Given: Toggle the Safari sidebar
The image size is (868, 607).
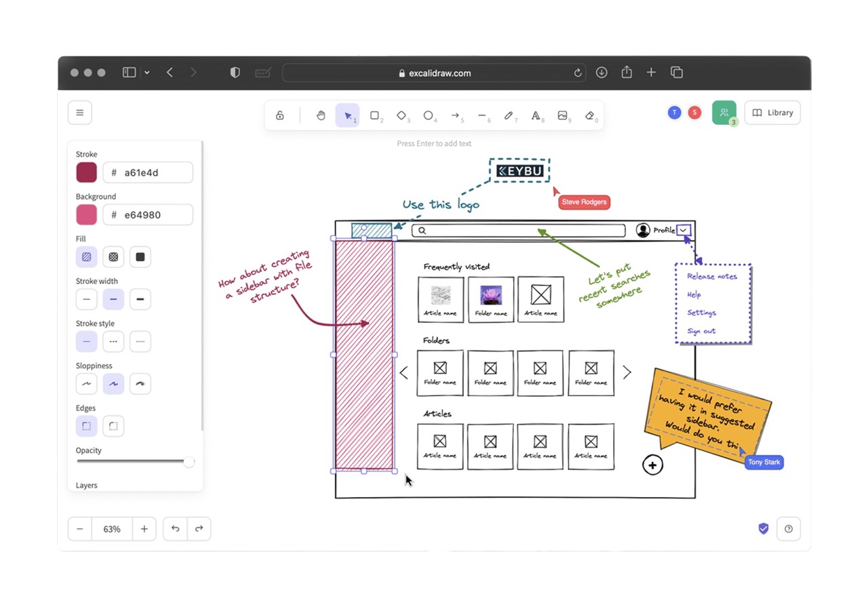Looking at the screenshot, I should tap(129, 73).
